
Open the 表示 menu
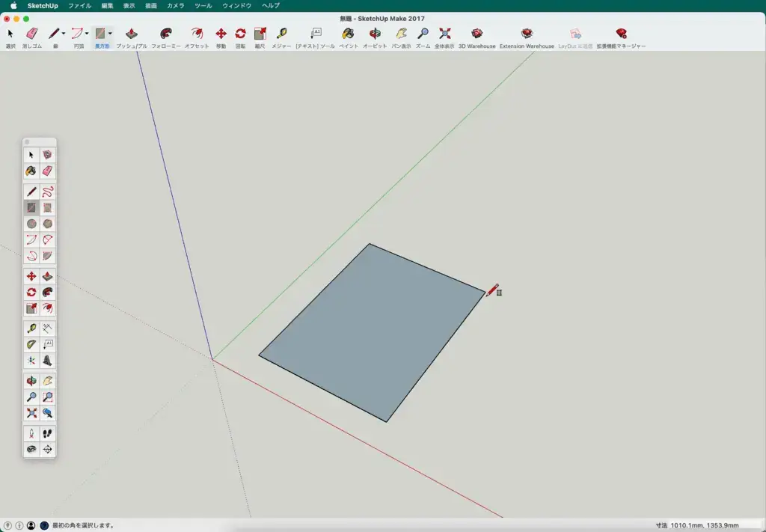click(129, 6)
